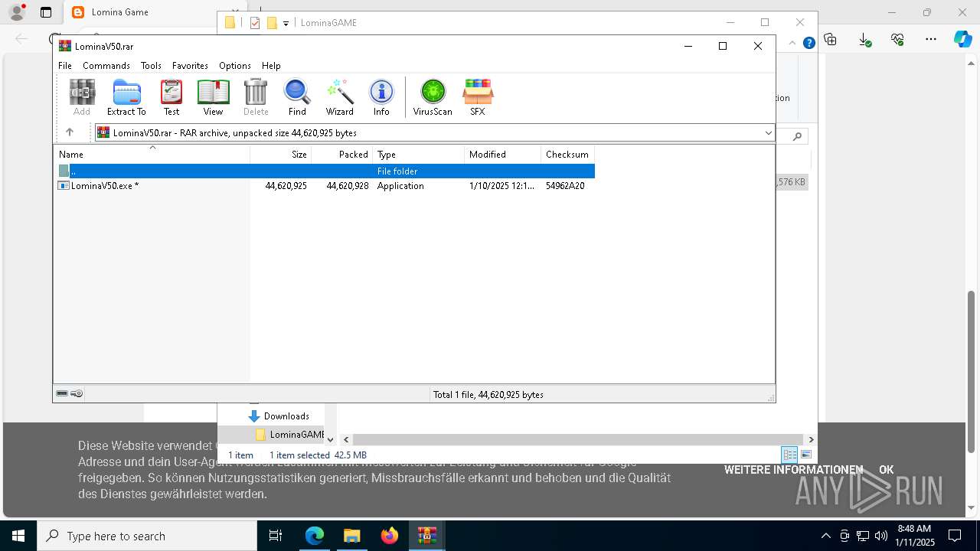Select the parent folder '..' row
980x551 pixels.
[325, 171]
